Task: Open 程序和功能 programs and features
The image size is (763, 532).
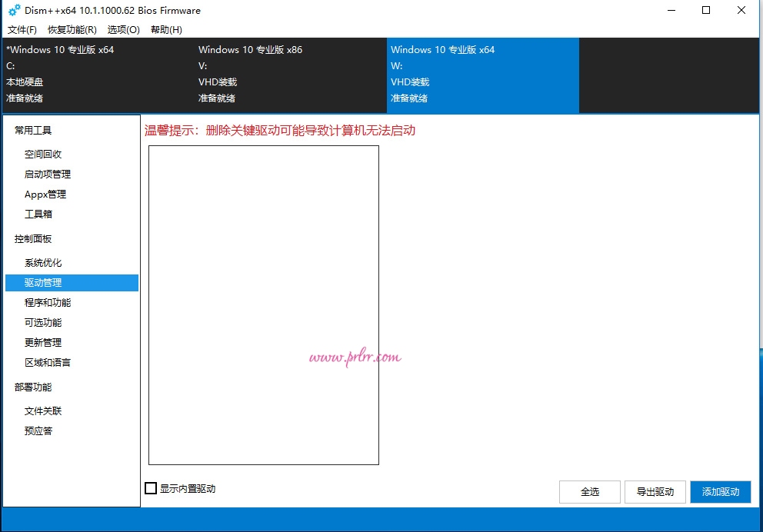Action: [x=49, y=302]
